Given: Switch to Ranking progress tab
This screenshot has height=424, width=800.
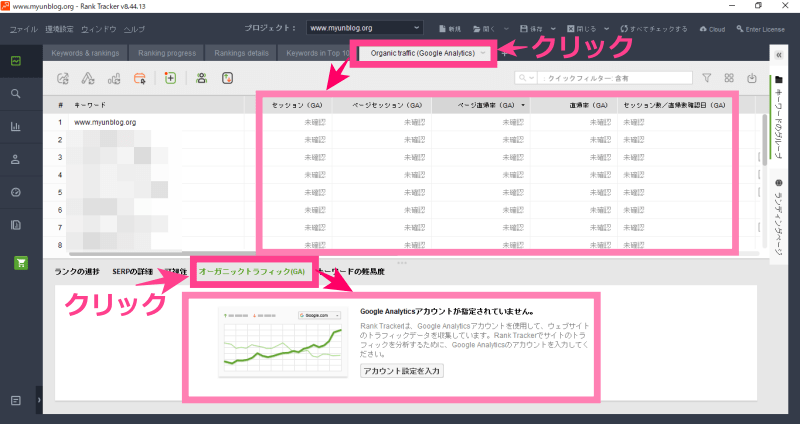Looking at the screenshot, I should point(167,53).
